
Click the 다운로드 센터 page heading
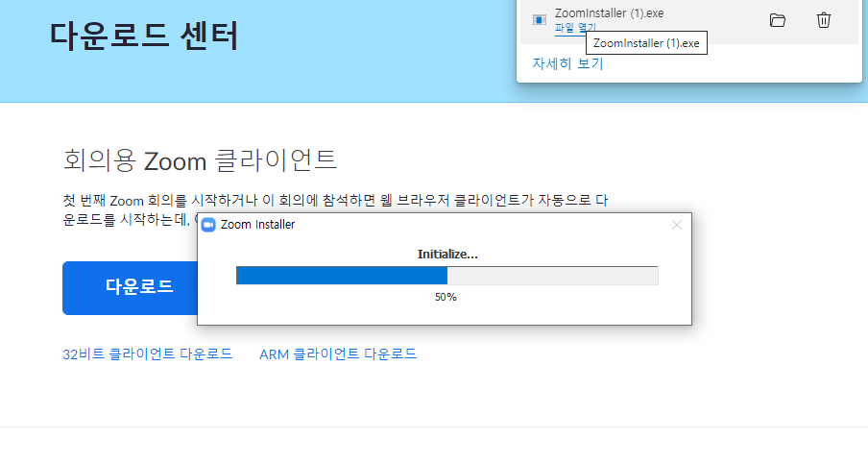point(144,36)
